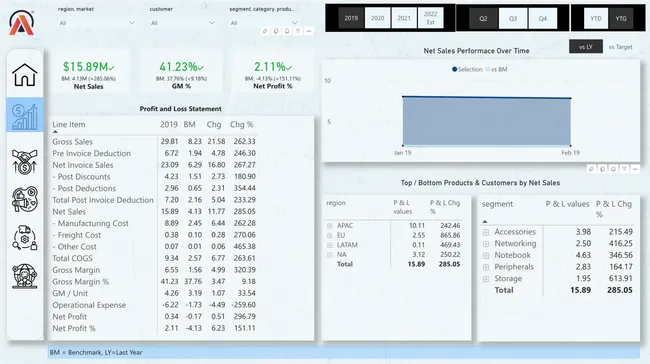Open the region, market dropdown
This screenshot has width=650, height=364.
point(96,23)
